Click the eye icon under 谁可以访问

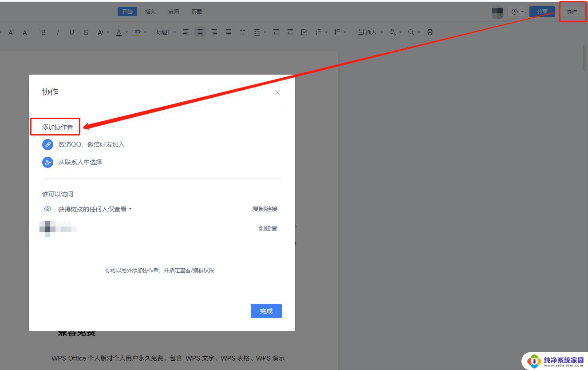pyautogui.click(x=47, y=209)
